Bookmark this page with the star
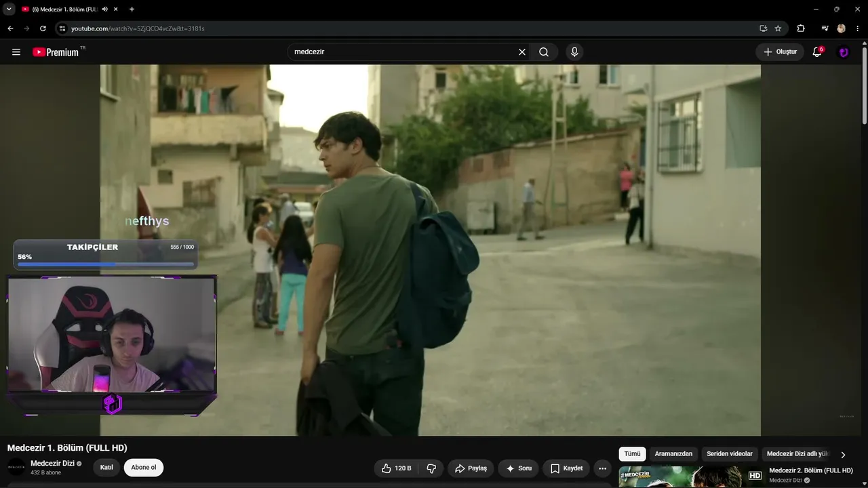The image size is (868, 488). tap(778, 28)
